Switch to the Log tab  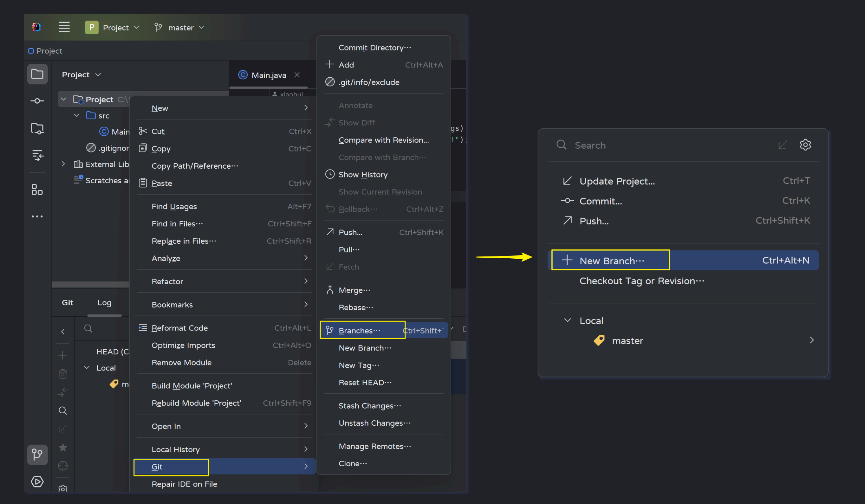tap(104, 303)
